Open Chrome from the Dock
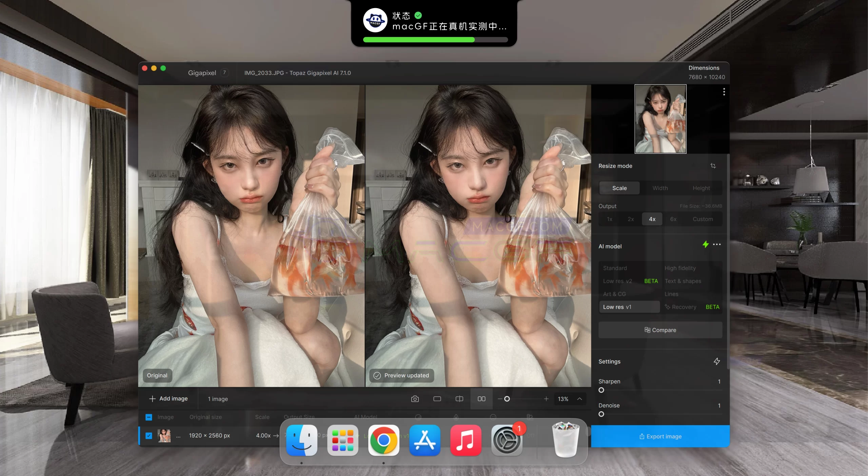Viewport: 868px width, 476px height. point(383,440)
